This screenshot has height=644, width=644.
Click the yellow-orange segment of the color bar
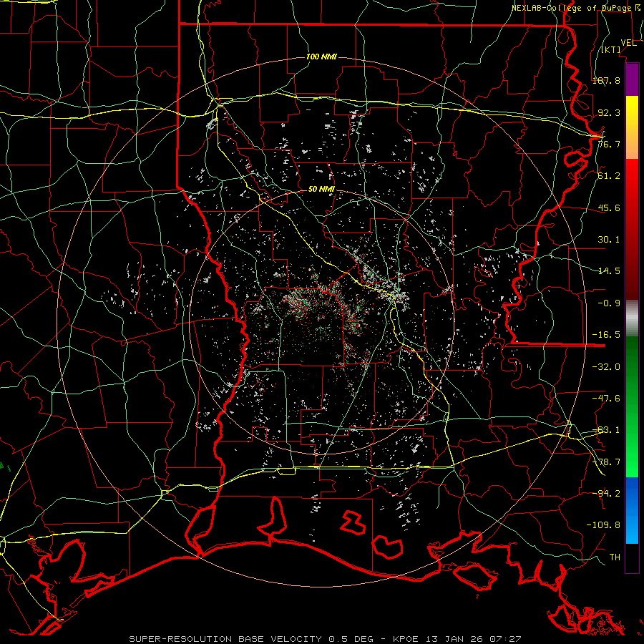[632, 127]
